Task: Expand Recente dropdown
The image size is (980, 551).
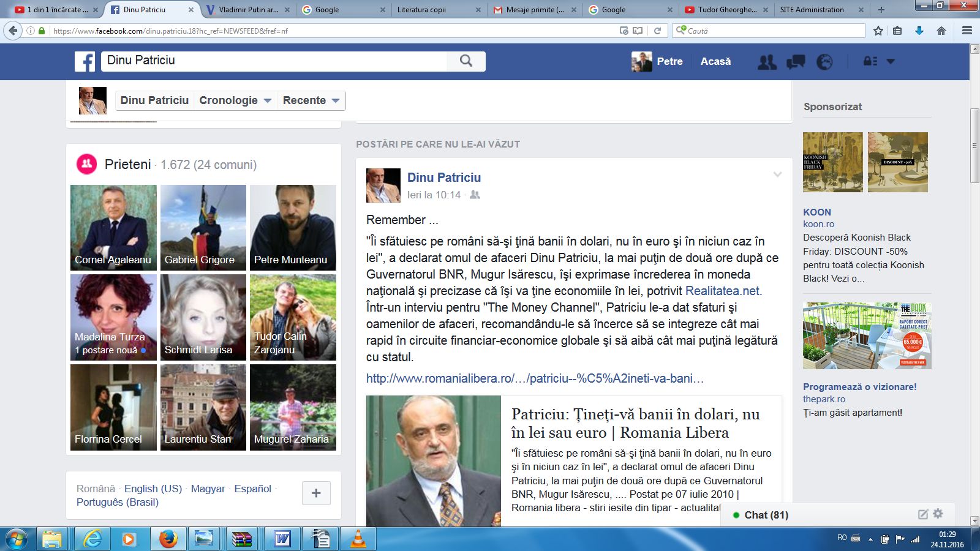Action: click(311, 100)
